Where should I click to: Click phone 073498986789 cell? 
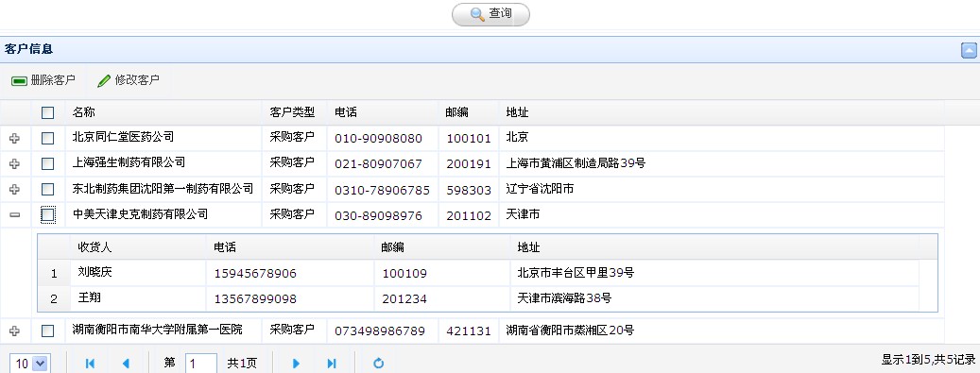pyautogui.click(x=383, y=331)
